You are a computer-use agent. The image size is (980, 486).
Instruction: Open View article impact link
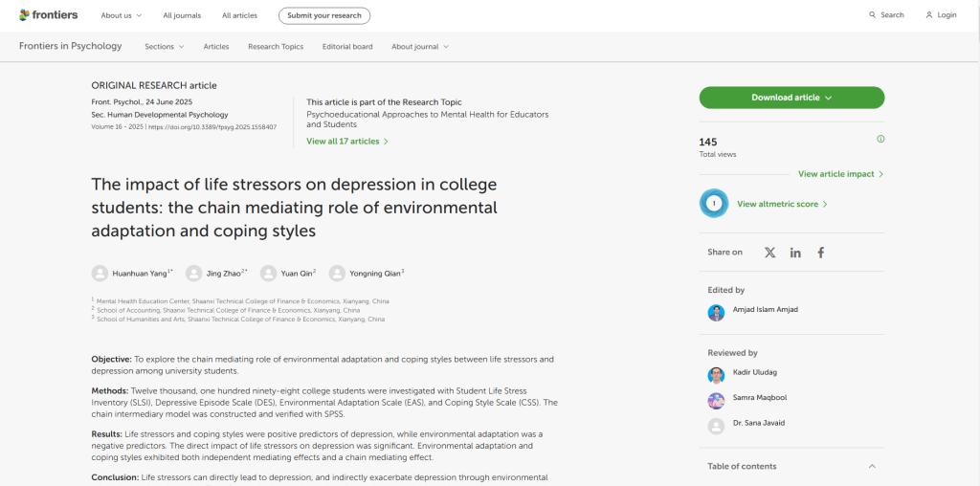pyautogui.click(x=840, y=174)
